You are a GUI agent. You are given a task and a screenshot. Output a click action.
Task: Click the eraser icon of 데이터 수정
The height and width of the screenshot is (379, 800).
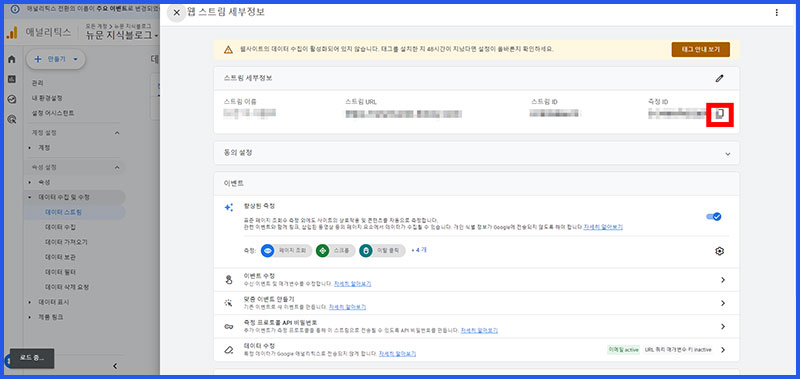pyautogui.click(x=229, y=350)
